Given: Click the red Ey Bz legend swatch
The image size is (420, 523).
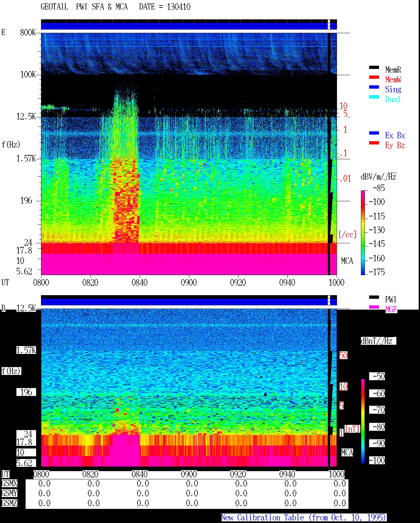Looking at the screenshot, I should point(374,143).
